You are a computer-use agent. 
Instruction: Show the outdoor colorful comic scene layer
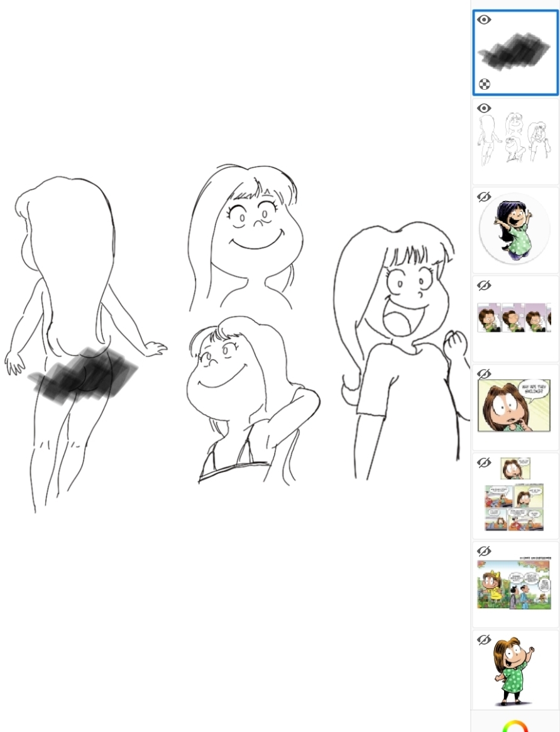point(484,551)
